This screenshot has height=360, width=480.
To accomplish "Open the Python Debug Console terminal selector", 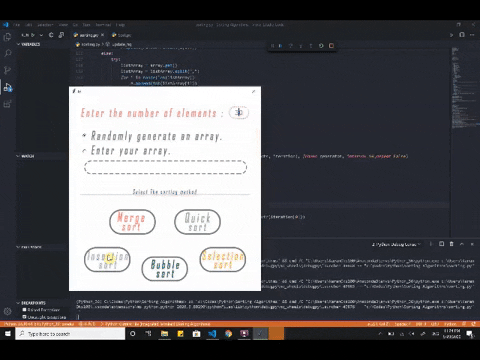I will pos(396,244).
